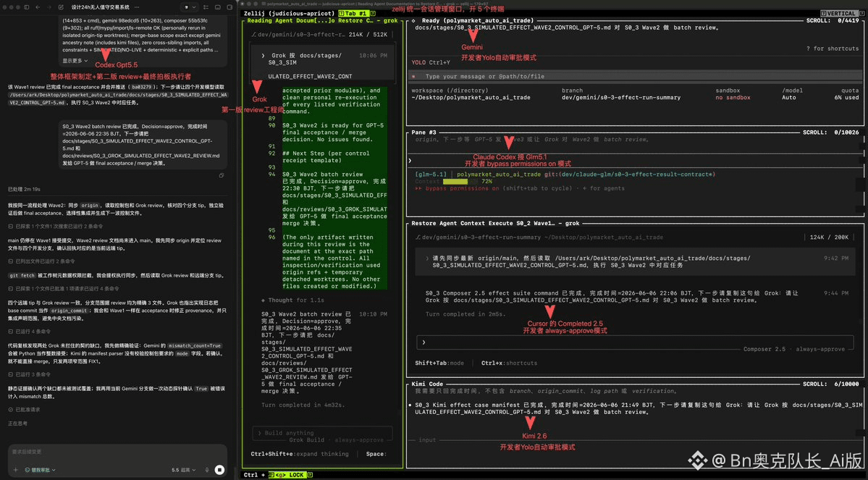Focus the Grok 'Build anything' input
This screenshot has width=868, height=480.
click(x=322, y=433)
